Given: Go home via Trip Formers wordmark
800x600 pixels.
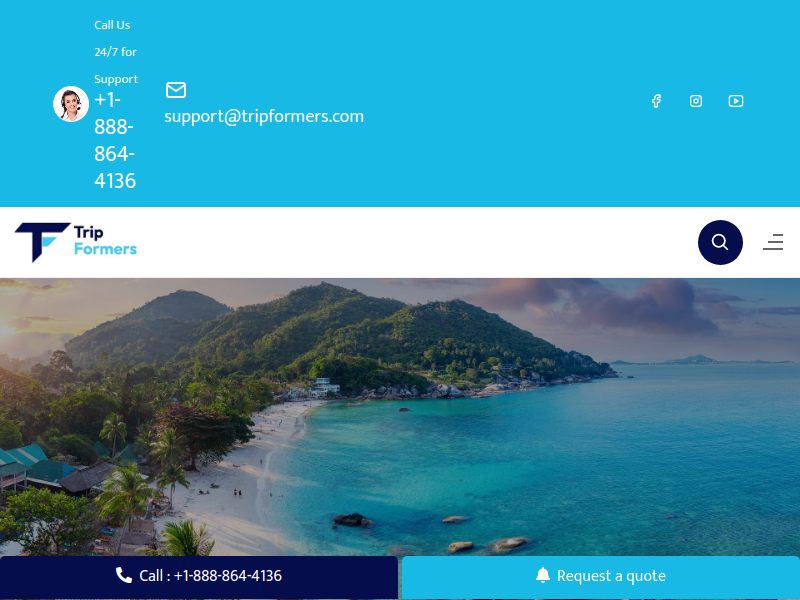Looking at the screenshot, I should coord(105,241).
